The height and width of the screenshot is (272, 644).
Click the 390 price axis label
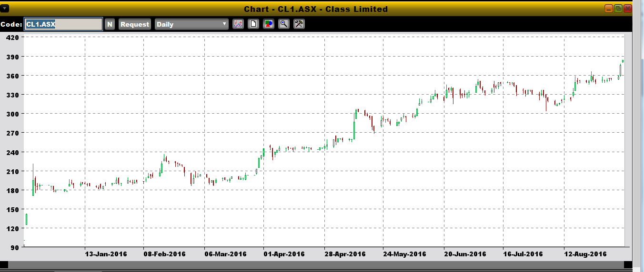pyautogui.click(x=12, y=57)
